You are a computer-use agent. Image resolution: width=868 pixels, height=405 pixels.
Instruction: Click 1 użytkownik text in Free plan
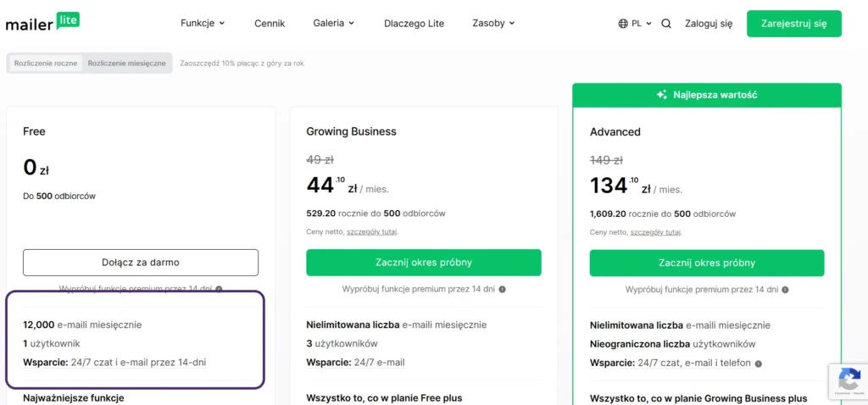[x=52, y=344]
